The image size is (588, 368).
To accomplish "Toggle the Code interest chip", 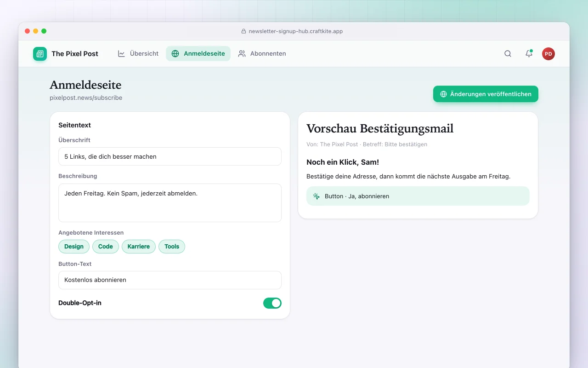I will [x=106, y=247].
